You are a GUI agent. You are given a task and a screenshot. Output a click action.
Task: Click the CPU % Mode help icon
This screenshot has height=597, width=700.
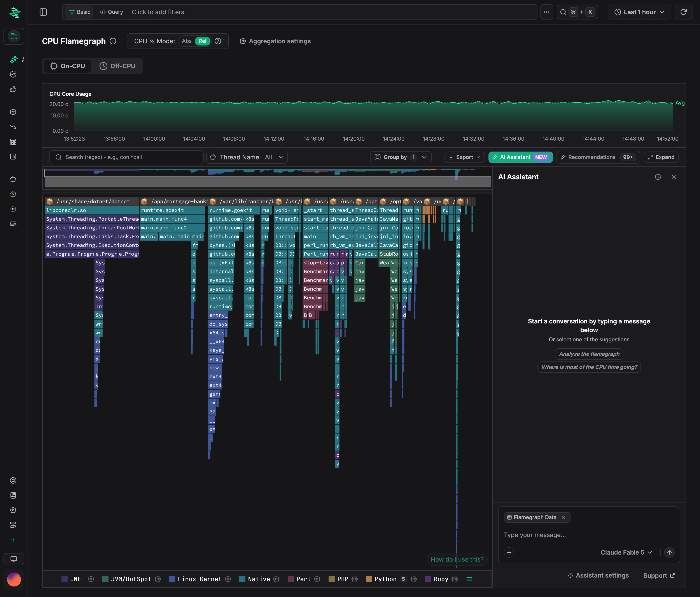(x=218, y=41)
